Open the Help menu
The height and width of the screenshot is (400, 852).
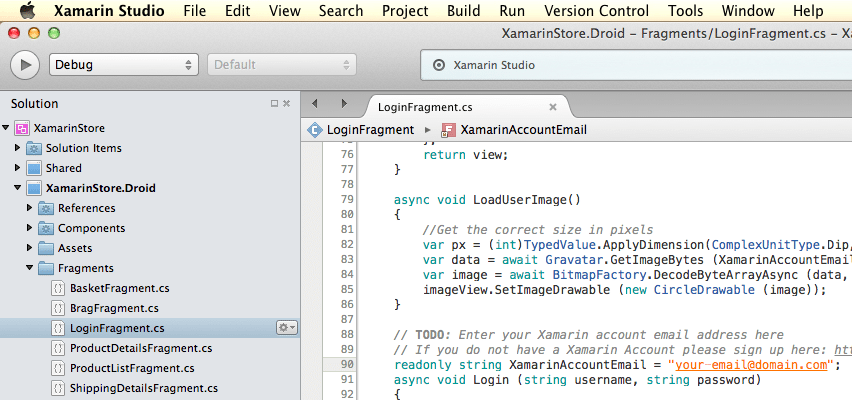[x=808, y=11]
